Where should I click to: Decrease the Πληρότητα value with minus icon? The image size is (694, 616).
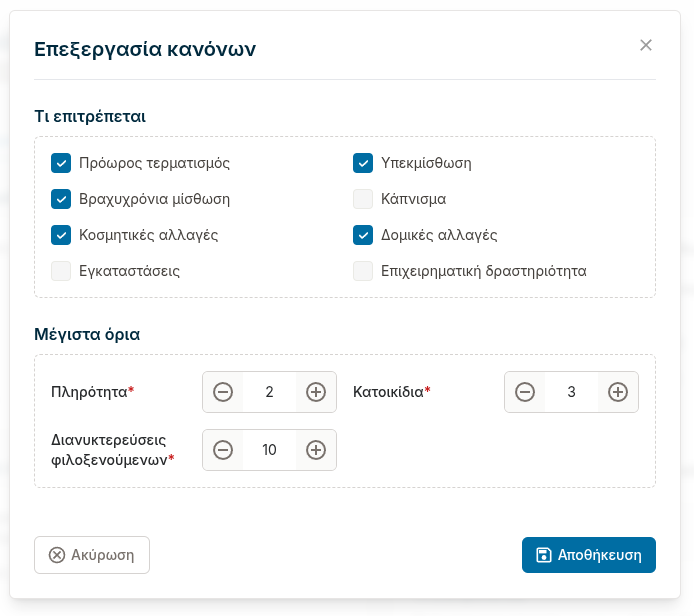[x=223, y=392]
